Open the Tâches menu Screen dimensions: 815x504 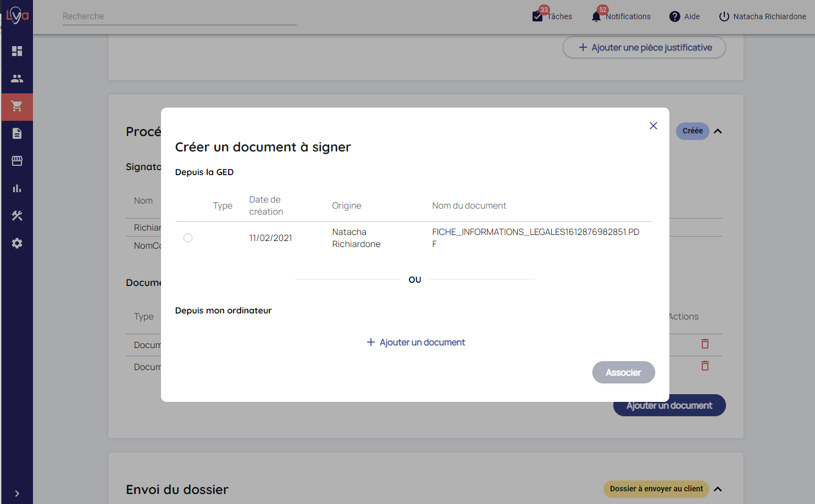coord(552,16)
